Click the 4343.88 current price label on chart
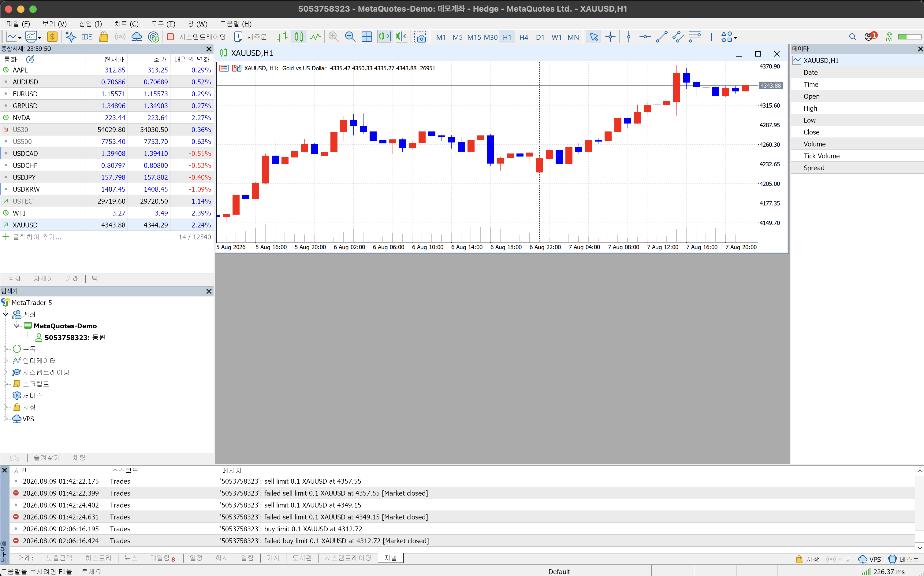Viewport: 924px width, 576px height. pos(770,85)
